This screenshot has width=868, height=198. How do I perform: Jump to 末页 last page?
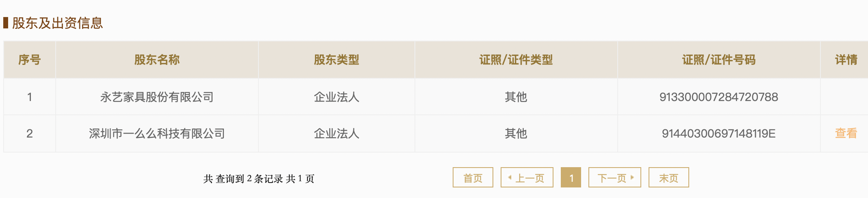click(668, 178)
